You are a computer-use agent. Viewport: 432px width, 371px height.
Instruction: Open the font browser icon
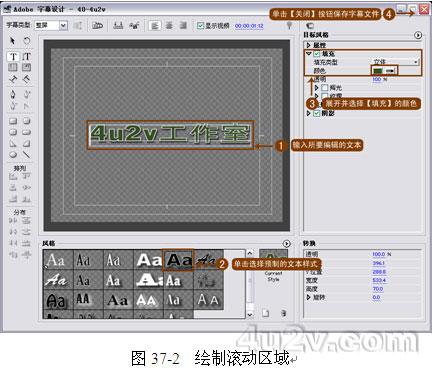[134, 25]
